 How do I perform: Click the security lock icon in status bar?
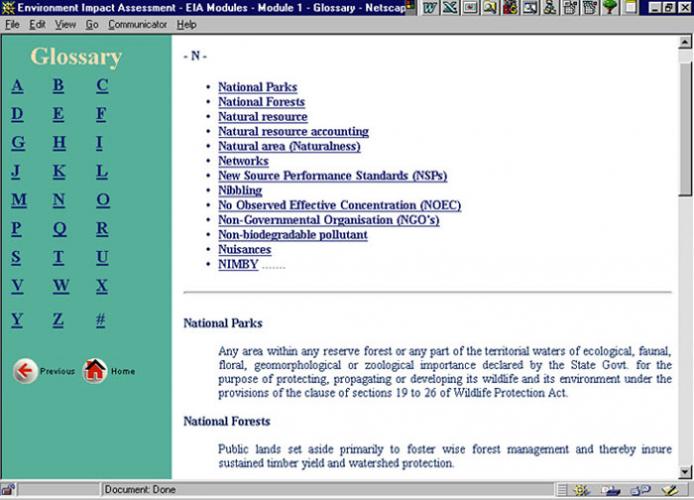tap(8, 489)
